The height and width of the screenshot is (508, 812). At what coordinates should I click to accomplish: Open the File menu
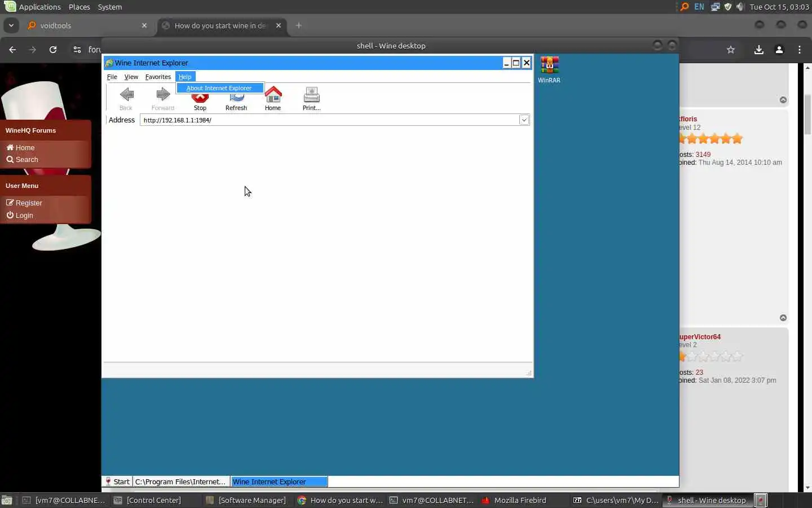coord(112,77)
